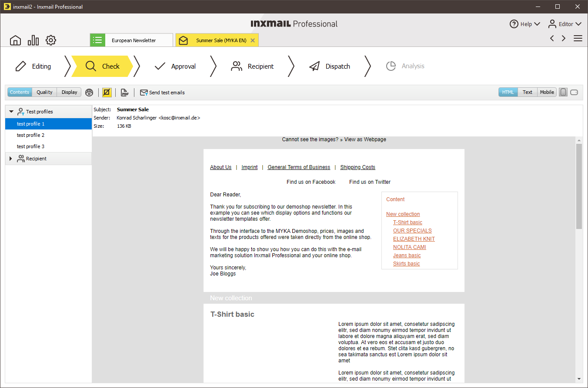The height and width of the screenshot is (388, 588).
Task: Open the Help dropdown arrow
Action: tap(537, 24)
